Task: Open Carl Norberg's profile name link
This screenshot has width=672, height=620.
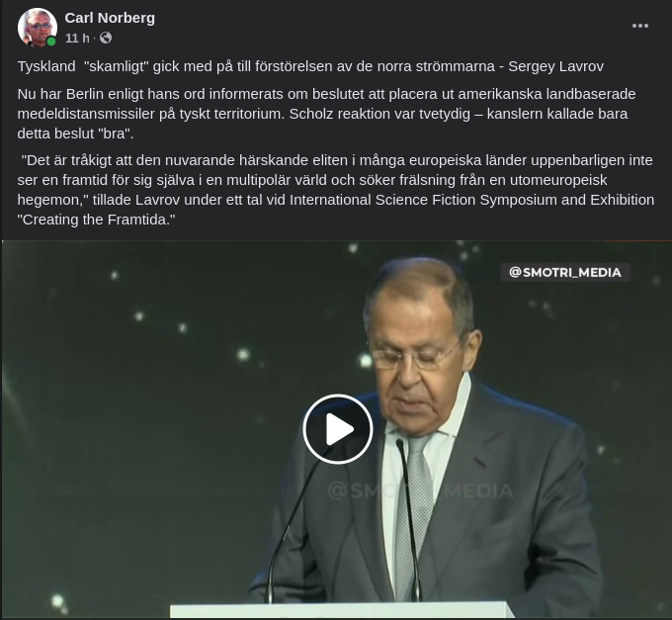Action: pyautogui.click(x=110, y=18)
